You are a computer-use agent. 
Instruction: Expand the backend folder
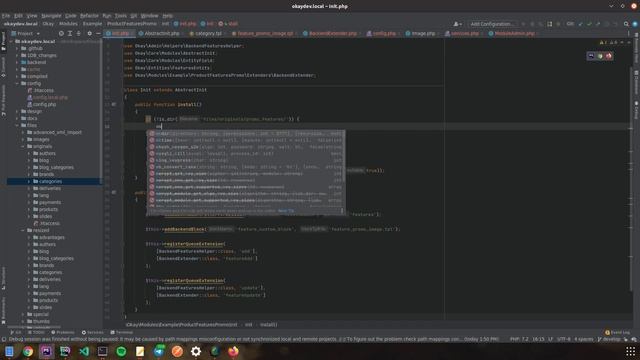point(17,62)
